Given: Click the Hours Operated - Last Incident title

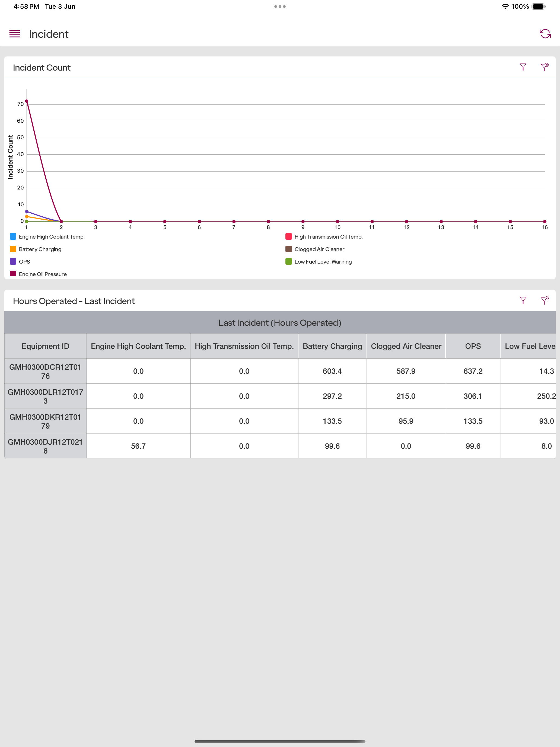Looking at the screenshot, I should (x=74, y=301).
